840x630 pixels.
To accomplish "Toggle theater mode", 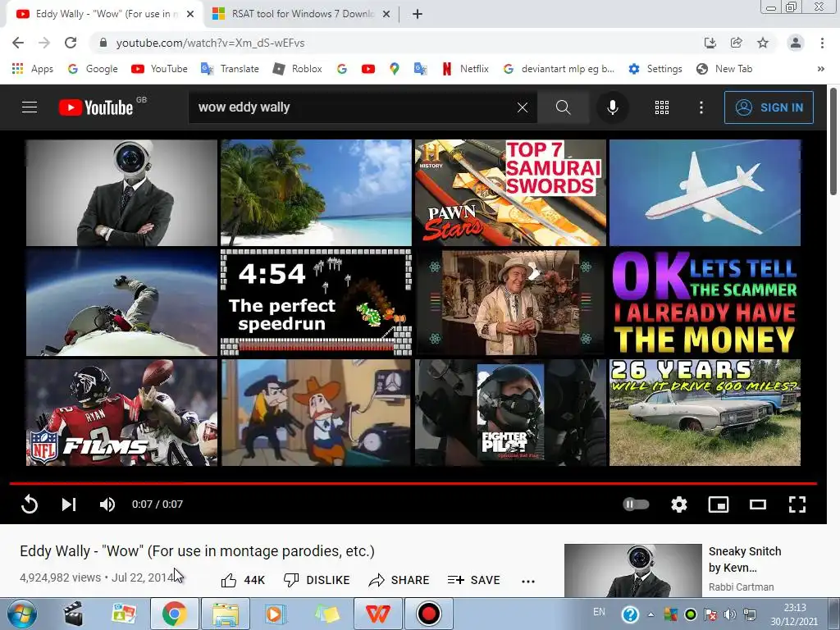I will [x=757, y=504].
